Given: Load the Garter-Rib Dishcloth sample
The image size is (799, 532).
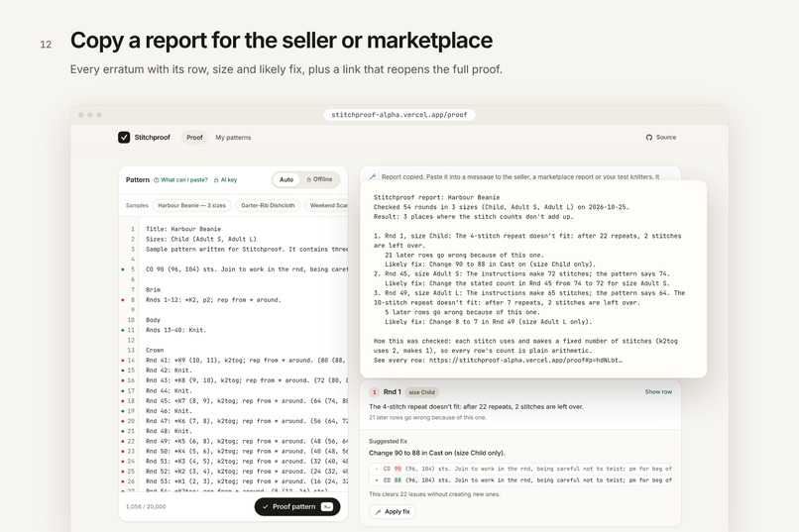Looking at the screenshot, I should point(268,206).
